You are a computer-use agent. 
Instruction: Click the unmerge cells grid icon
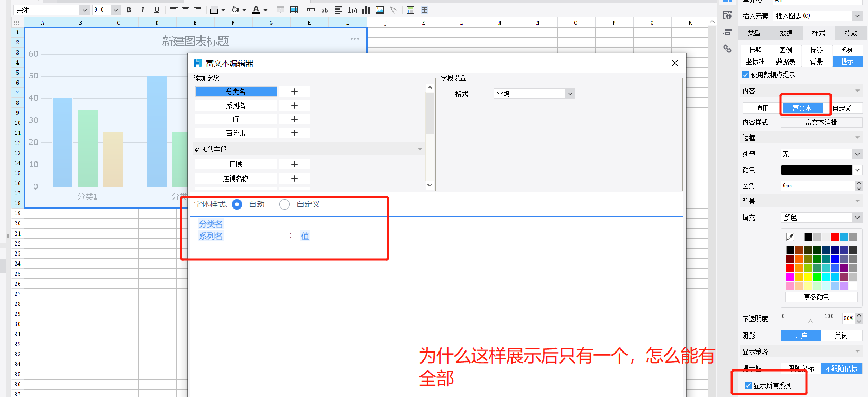point(294,10)
